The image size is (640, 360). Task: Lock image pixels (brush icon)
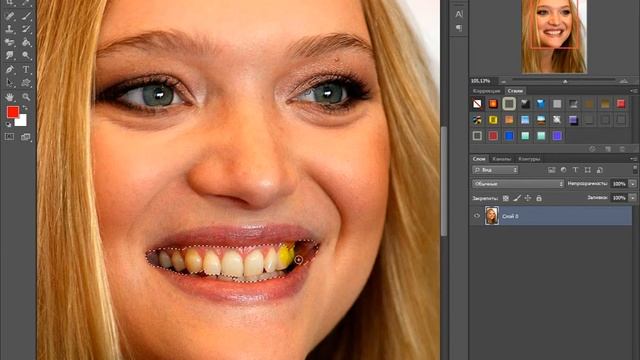coord(517,198)
